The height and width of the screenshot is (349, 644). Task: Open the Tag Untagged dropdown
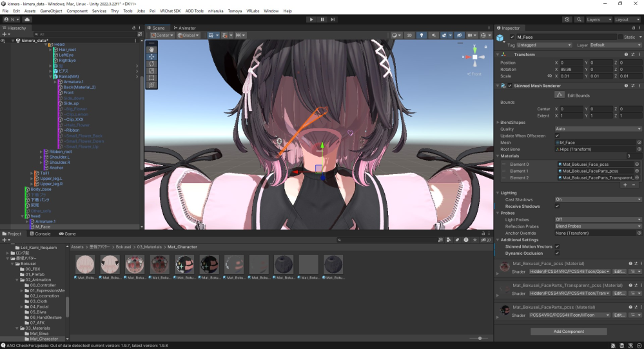[x=544, y=45]
